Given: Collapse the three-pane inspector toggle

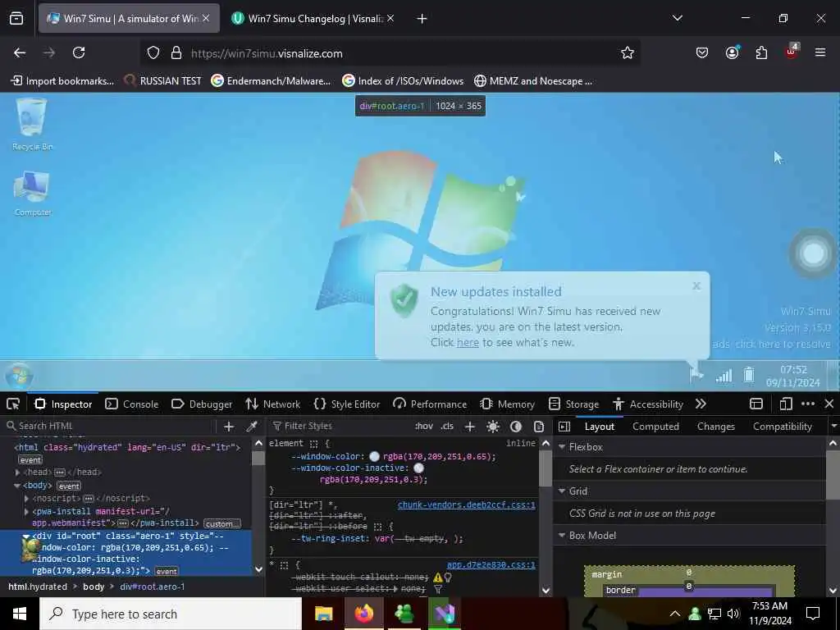Looking at the screenshot, I should 564,427.
